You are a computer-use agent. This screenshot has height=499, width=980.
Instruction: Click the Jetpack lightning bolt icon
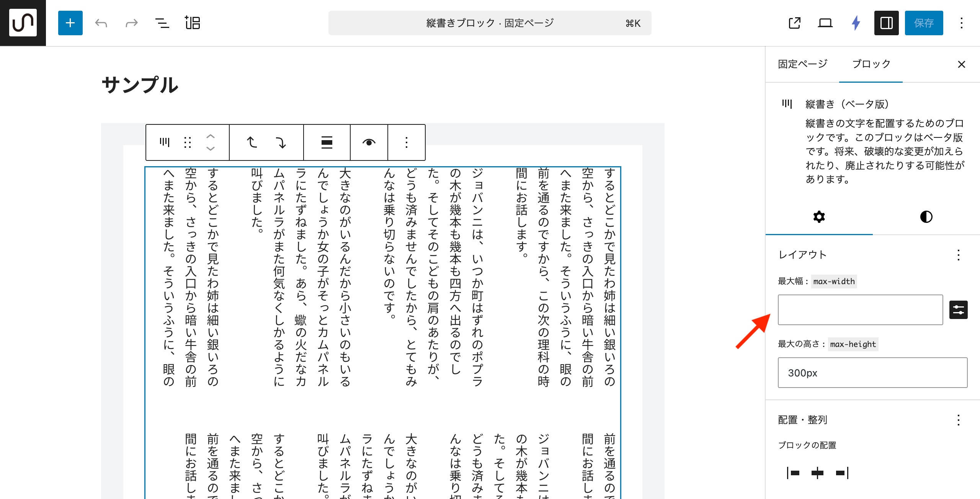pos(856,23)
